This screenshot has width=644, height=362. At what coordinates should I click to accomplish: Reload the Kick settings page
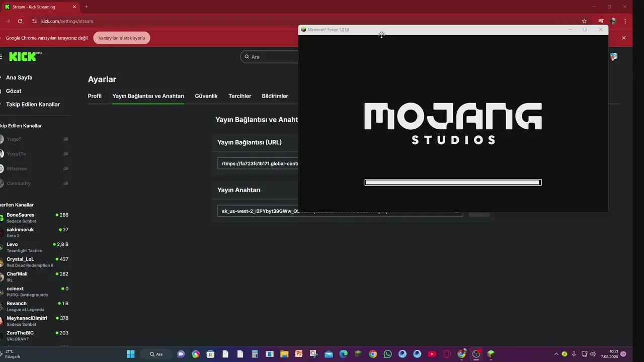pyautogui.click(x=20, y=21)
